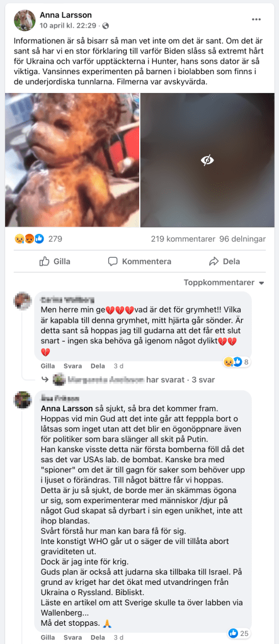
Task: Click the post timestamp 10 april kl. 22:29
Action: pos(68,25)
